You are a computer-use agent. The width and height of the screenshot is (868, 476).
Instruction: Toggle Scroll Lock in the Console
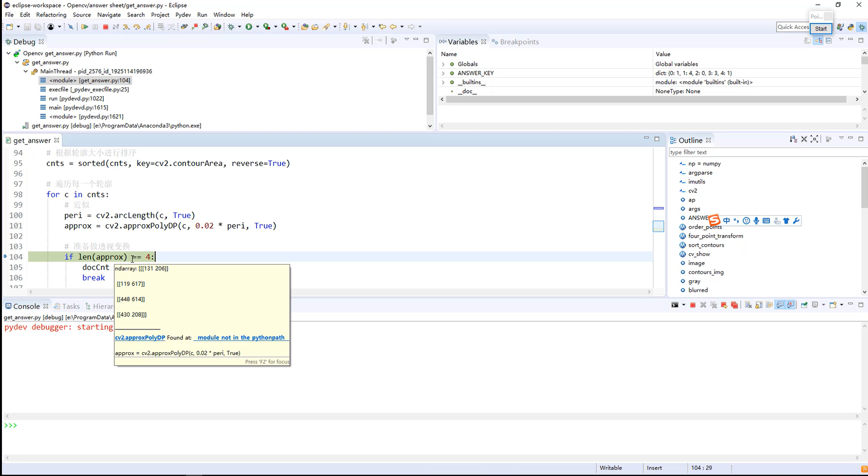(x=759, y=305)
